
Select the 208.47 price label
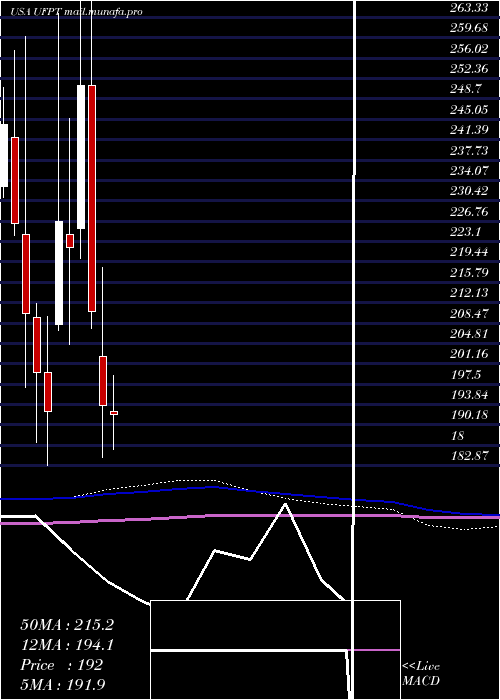469,314
